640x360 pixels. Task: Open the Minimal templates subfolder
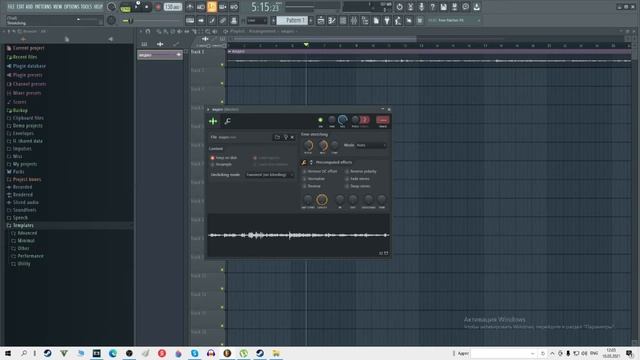(26, 241)
